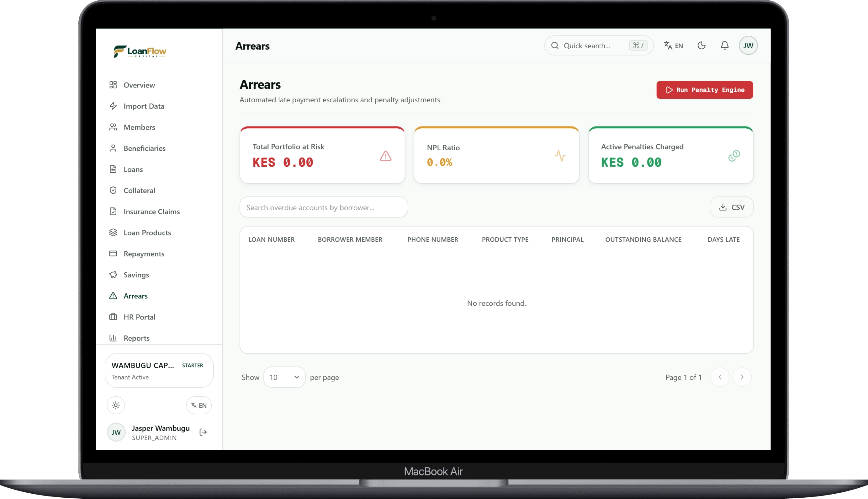Go to the next page arrow
This screenshot has height=499, width=868.
(x=742, y=377)
